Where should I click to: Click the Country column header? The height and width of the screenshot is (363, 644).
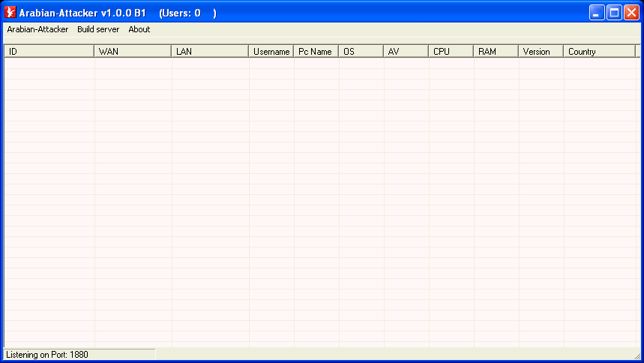pyautogui.click(x=598, y=52)
